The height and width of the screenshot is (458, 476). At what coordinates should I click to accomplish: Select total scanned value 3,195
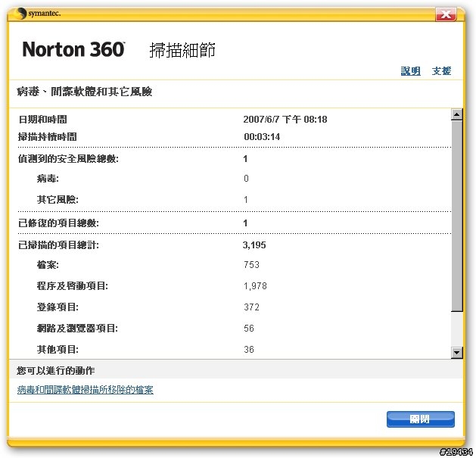click(x=254, y=245)
